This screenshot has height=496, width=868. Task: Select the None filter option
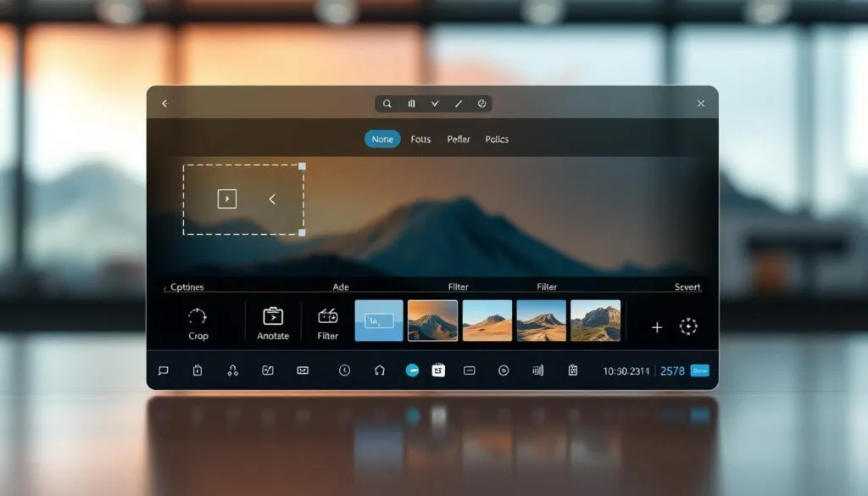[382, 139]
